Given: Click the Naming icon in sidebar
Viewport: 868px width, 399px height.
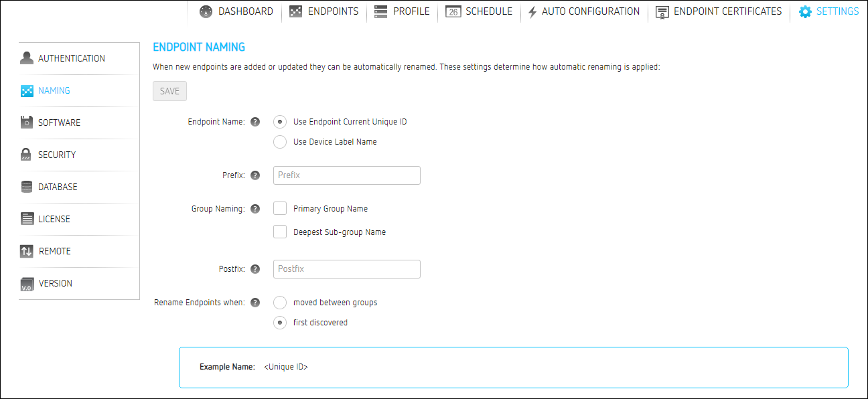Looking at the screenshot, I should (27, 90).
